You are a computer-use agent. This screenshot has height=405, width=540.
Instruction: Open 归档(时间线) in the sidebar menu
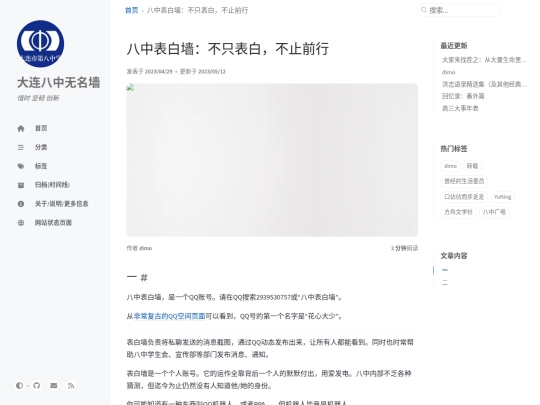(52, 185)
